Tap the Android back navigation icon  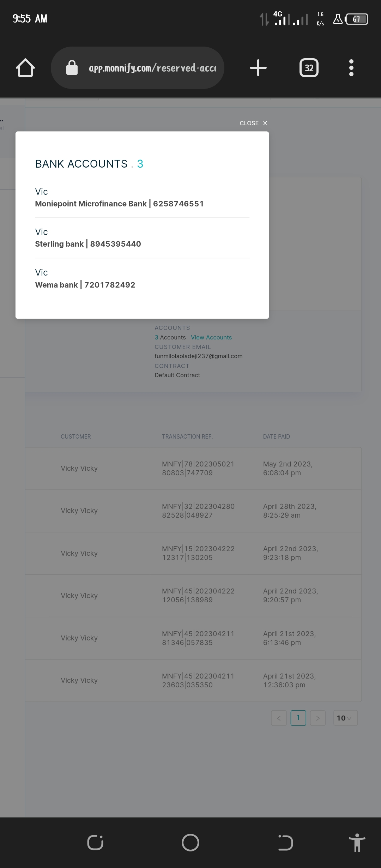[285, 843]
